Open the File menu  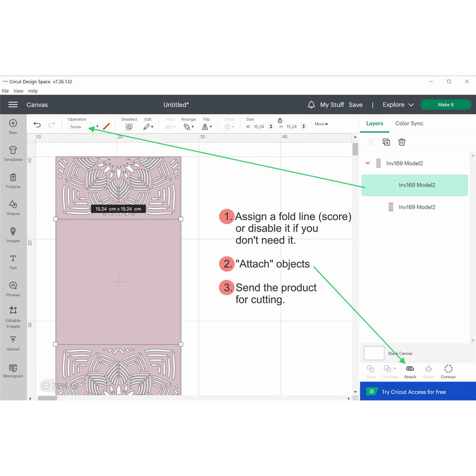5,91
